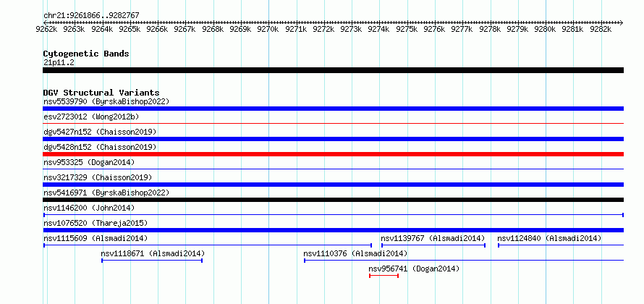
Task: Click the nsv5416971 black variant bar
Action: [x=333, y=200]
